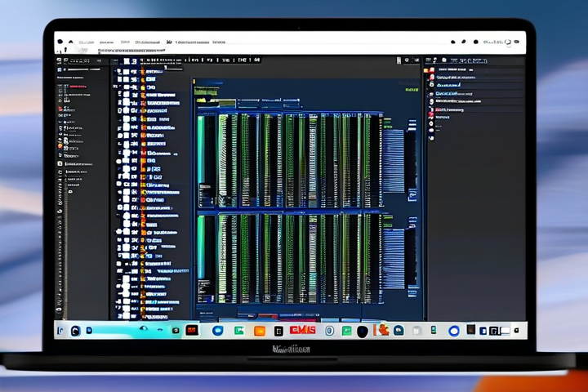Open the blue circular dock app left of green icon
This screenshot has height=392, width=588.
click(x=218, y=331)
